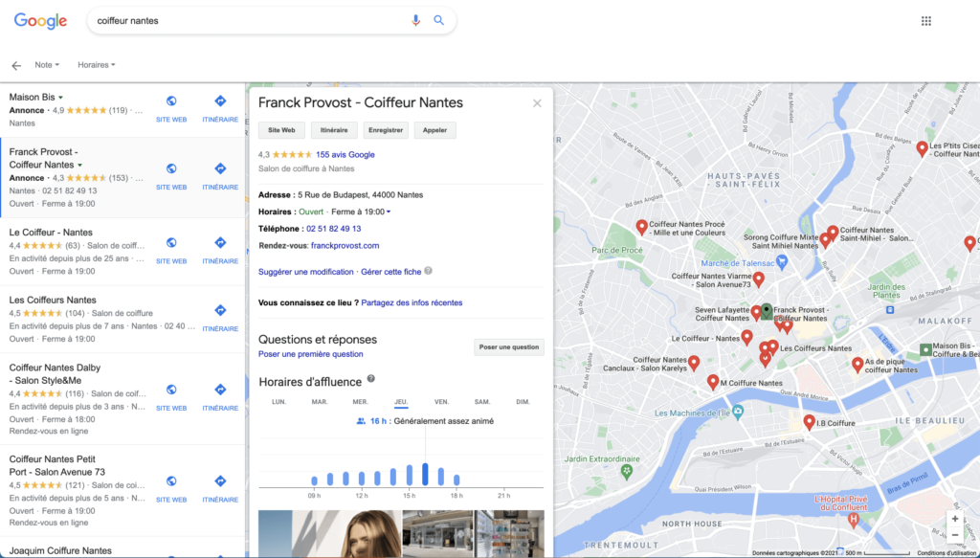Get directions to Coiffeur Nantes Dalby

coord(220,390)
